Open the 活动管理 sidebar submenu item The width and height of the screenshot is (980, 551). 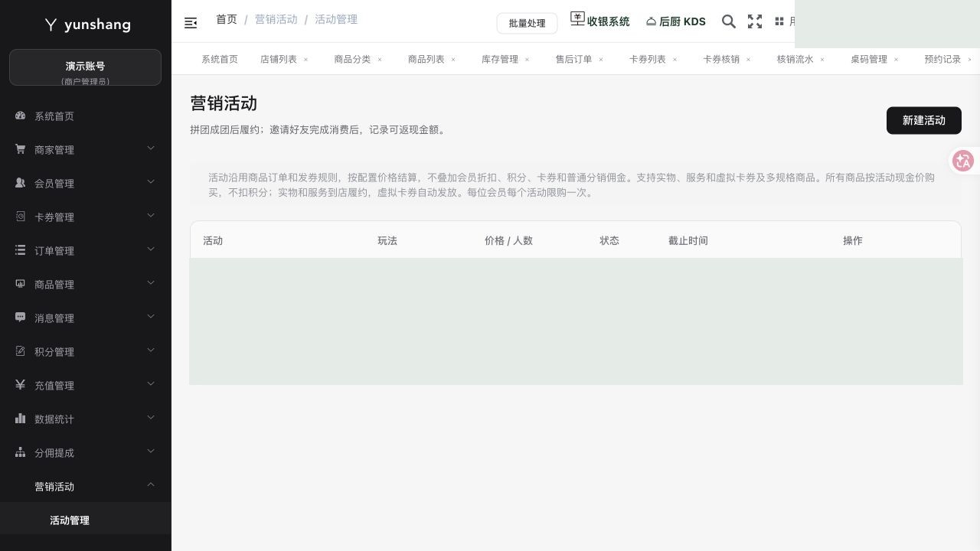point(86,520)
